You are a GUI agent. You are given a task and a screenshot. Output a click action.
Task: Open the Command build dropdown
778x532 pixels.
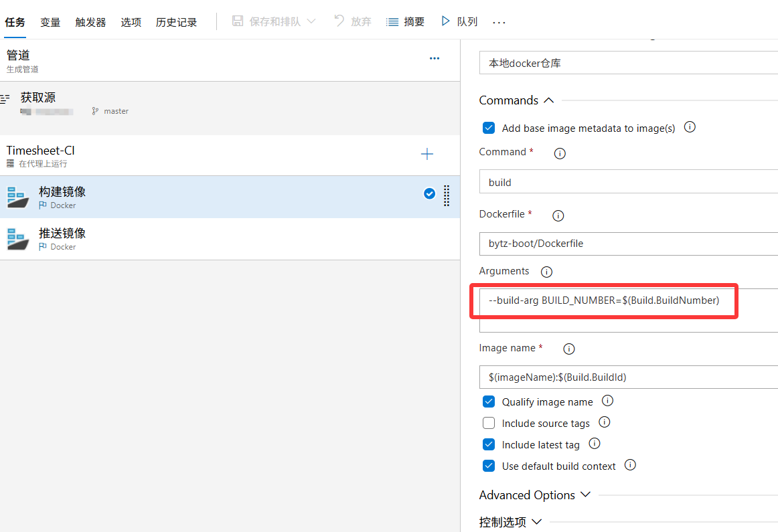(x=628, y=181)
